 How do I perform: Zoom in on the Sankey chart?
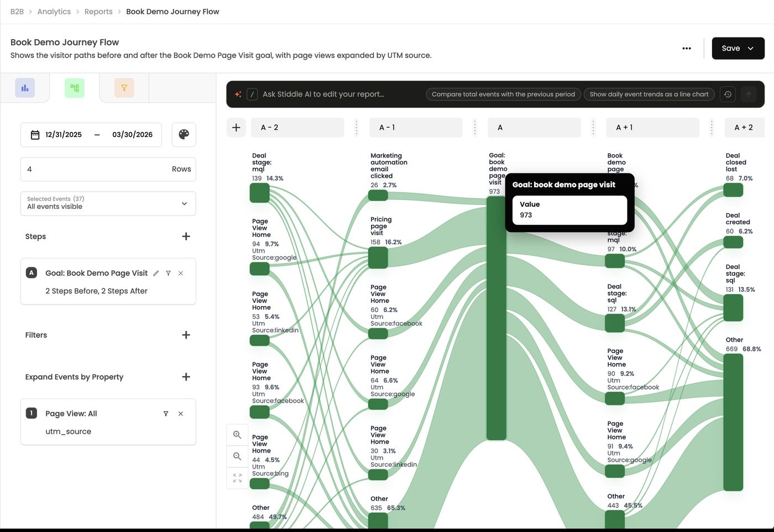pyautogui.click(x=237, y=435)
